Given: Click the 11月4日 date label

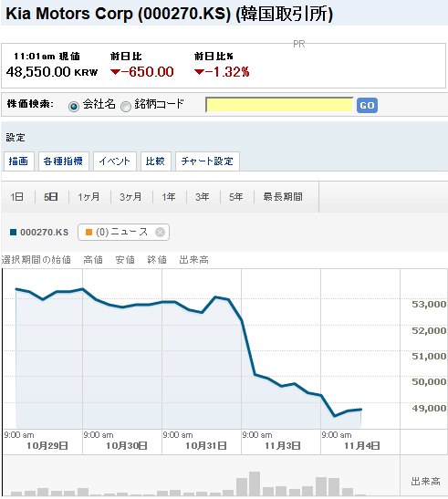Looking at the screenshot, I should (362, 446).
